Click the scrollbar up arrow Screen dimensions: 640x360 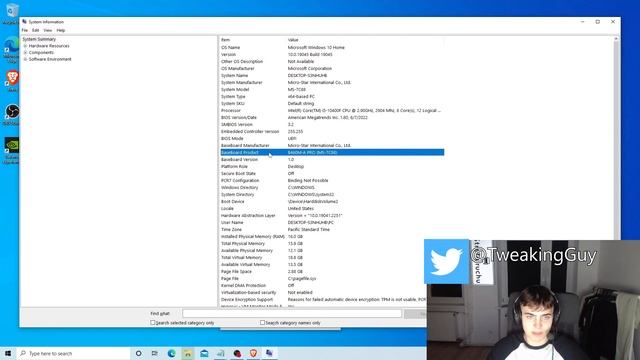(616, 39)
